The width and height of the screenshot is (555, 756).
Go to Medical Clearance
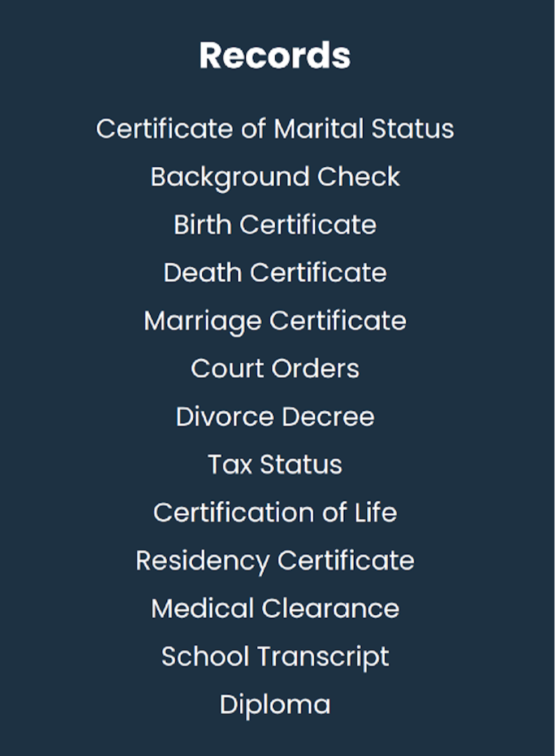coord(275,609)
